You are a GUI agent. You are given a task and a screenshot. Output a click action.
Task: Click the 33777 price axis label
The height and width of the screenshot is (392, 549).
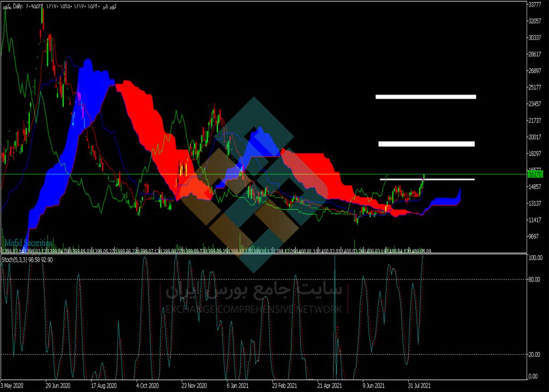click(x=535, y=4)
